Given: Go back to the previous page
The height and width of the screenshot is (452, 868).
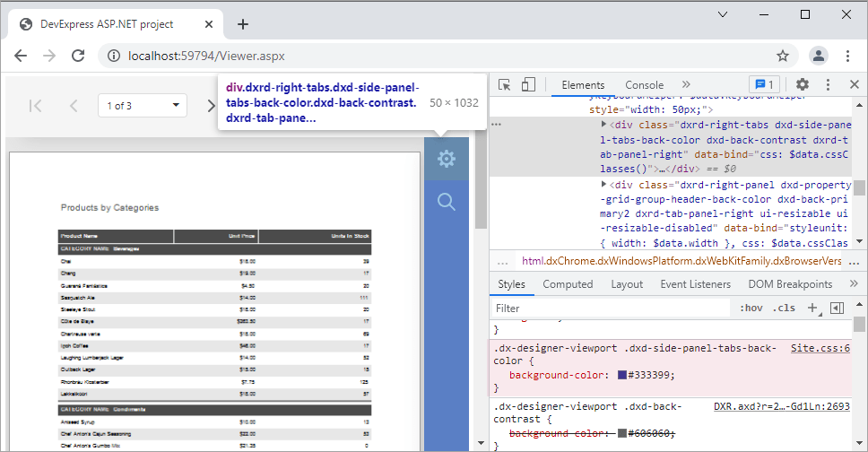Looking at the screenshot, I should (21, 56).
